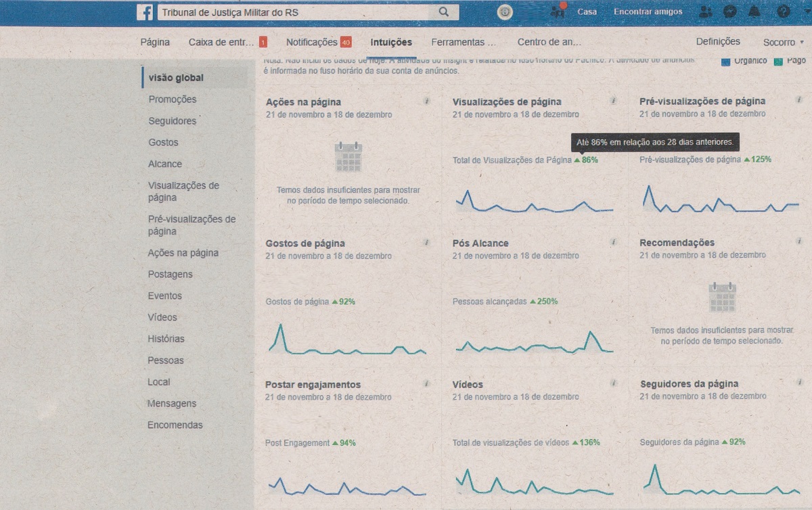The image size is (812, 510).
Task: Open the Messenger icon in top bar
Action: point(729,12)
